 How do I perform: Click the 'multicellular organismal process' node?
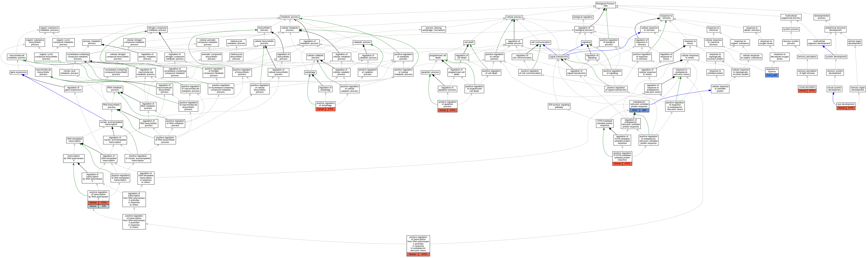coord(791,17)
